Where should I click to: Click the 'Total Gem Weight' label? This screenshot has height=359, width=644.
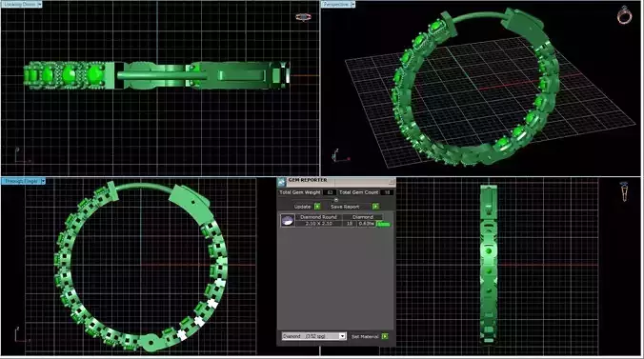pyautogui.click(x=300, y=192)
